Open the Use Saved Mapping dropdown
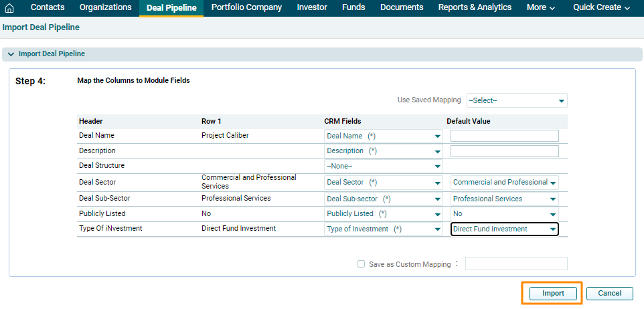644x309 pixels. (516, 100)
